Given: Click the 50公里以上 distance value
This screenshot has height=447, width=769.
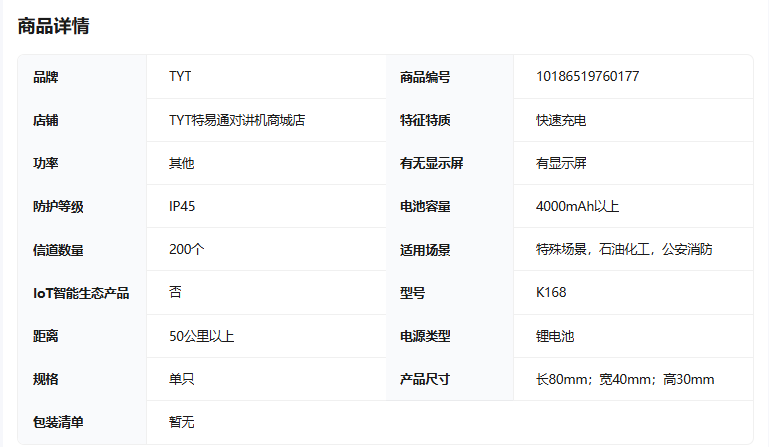Looking at the screenshot, I should (x=202, y=336).
